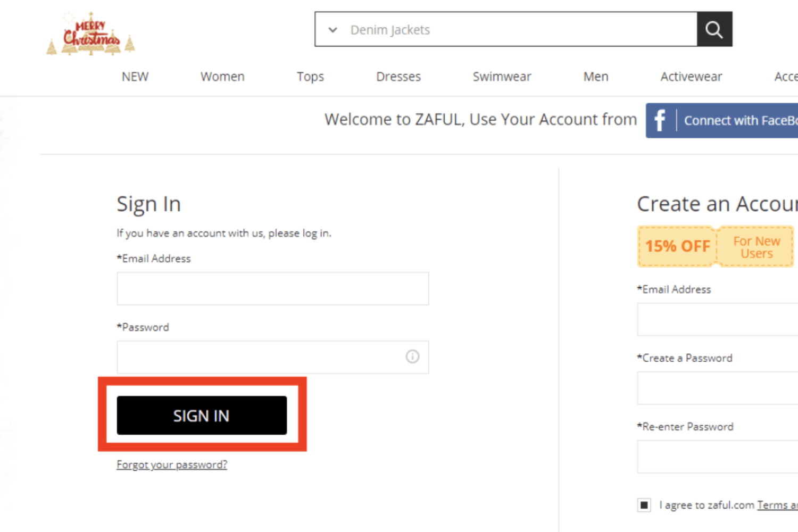This screenshot has height=532, width=798.
Task: Open the Terms link near the checkbox
Action: [x=777, y=504]
